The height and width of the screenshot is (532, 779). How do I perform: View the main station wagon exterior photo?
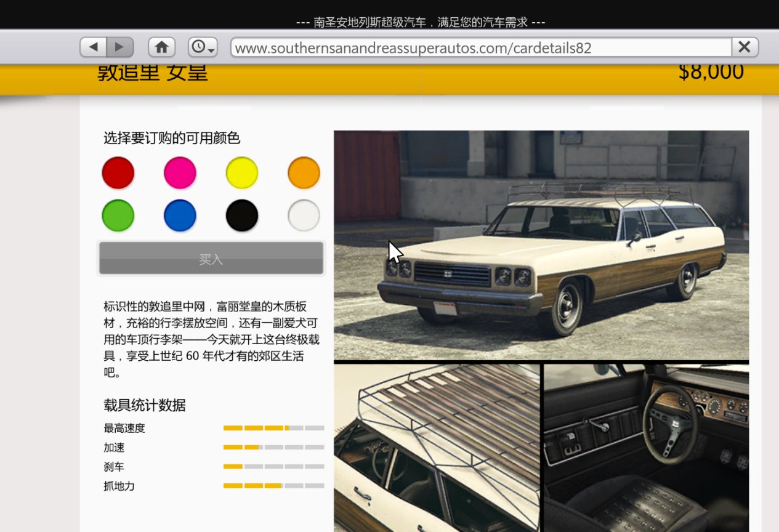[541, 245]
